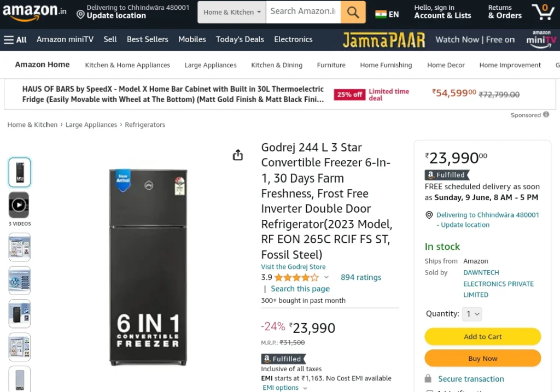
Task: Open the Home & Kitchen search category dropdown
Action: tap(232, 12)
